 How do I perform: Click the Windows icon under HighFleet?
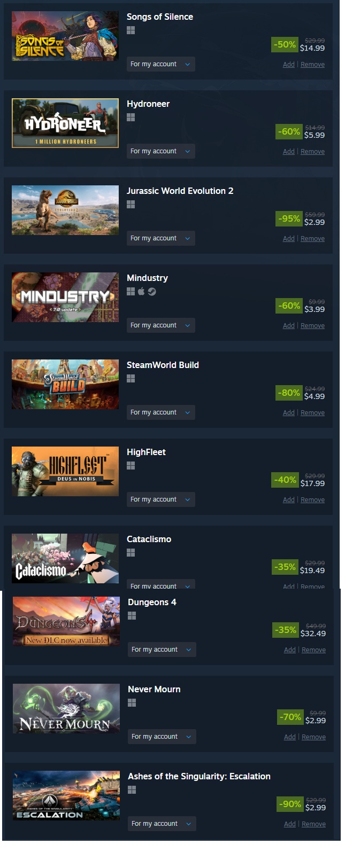point(131,466)
